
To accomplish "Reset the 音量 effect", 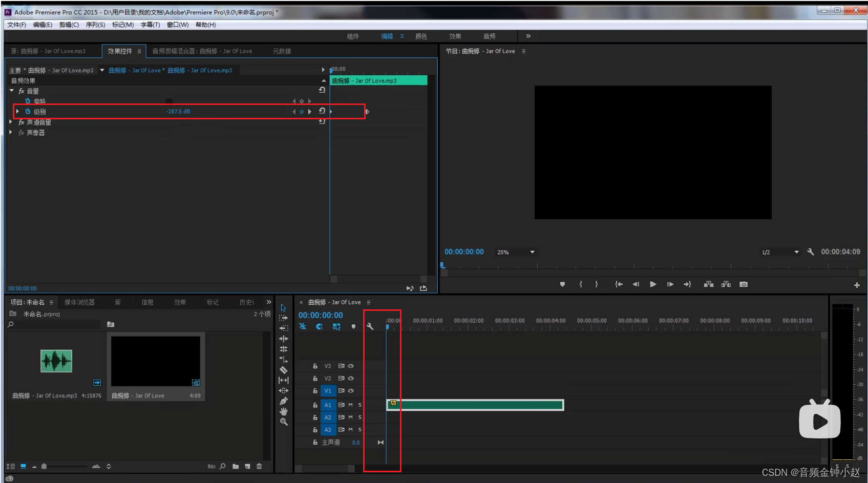I will [322, 90].
